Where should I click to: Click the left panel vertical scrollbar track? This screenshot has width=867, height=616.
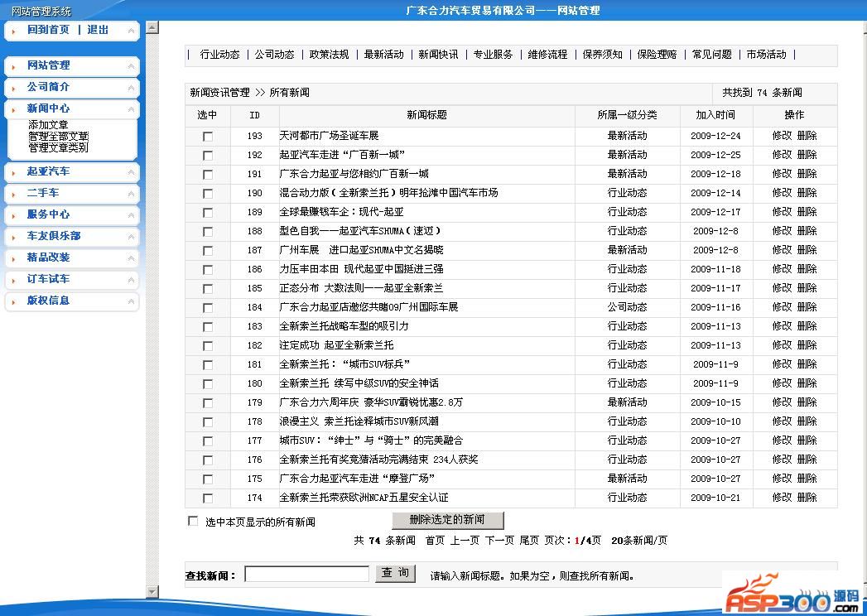[x=152, y=310]
